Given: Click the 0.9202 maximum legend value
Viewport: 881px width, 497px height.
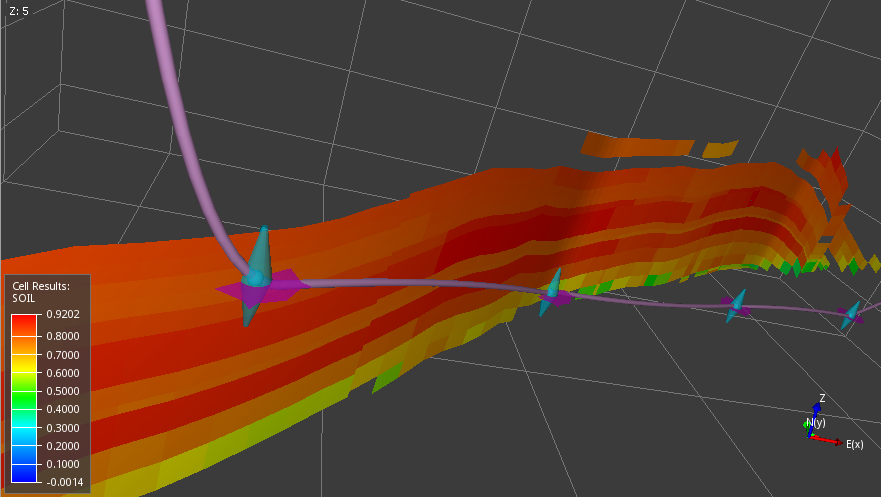Looking at the screenshot, I should coord(63,314).
